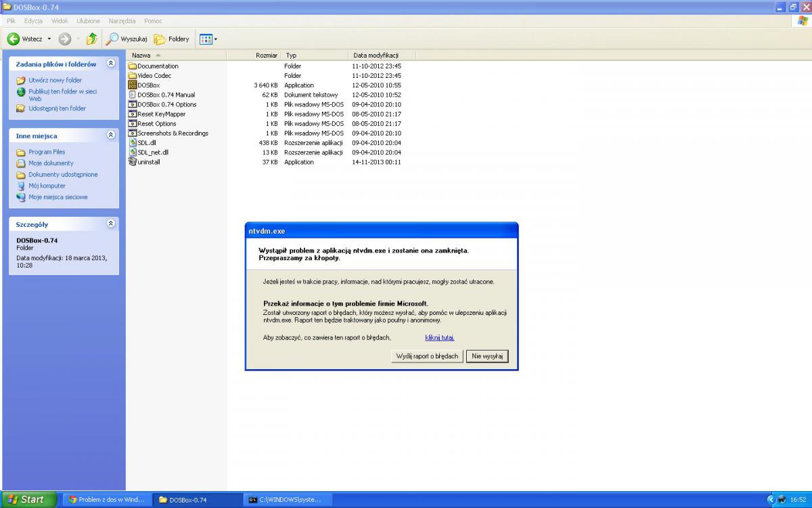Collapse the Szczegóły panel
This screenshot has height=508, width=812.
pos(111,224)
